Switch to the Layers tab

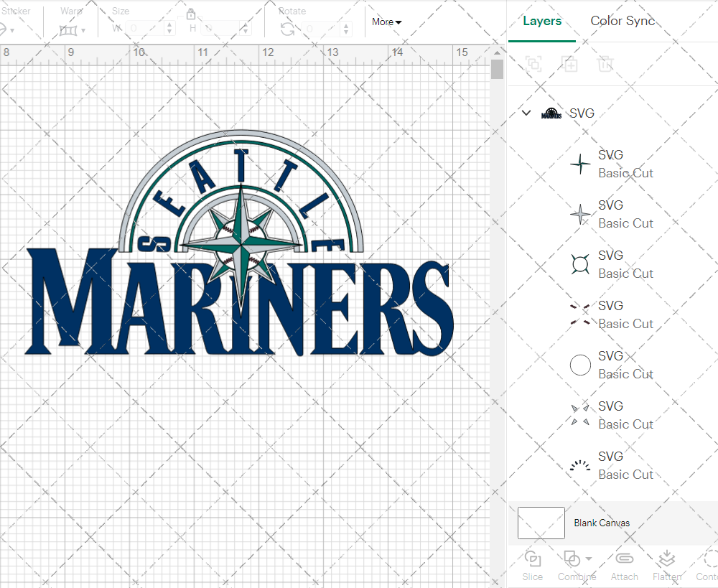point(541,22)
